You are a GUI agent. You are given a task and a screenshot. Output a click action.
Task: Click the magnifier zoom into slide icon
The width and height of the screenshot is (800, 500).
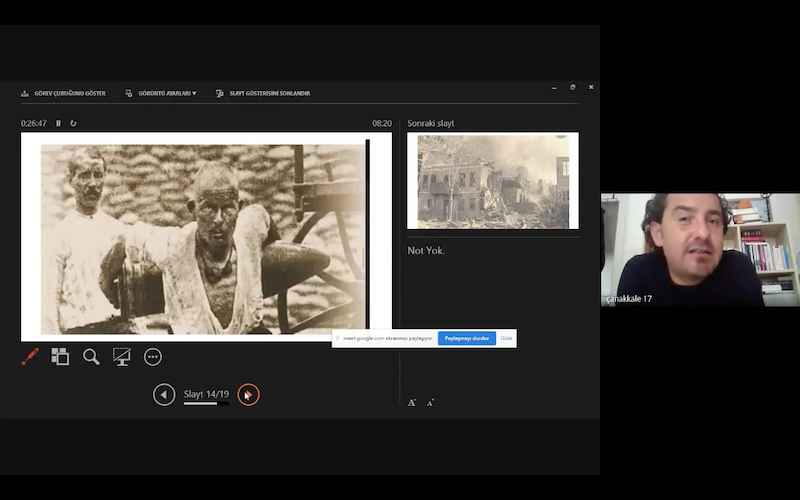point(91,357)
